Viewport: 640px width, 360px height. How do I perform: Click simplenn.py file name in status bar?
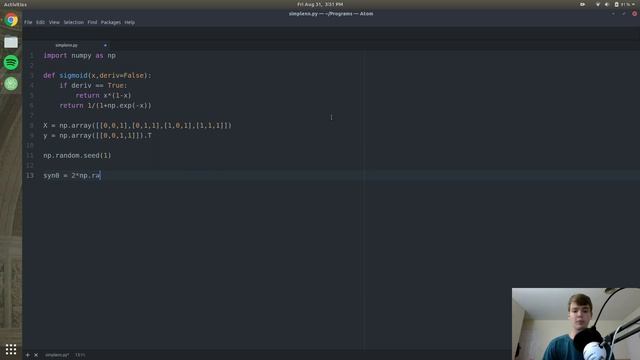click(x=57, y=355)
